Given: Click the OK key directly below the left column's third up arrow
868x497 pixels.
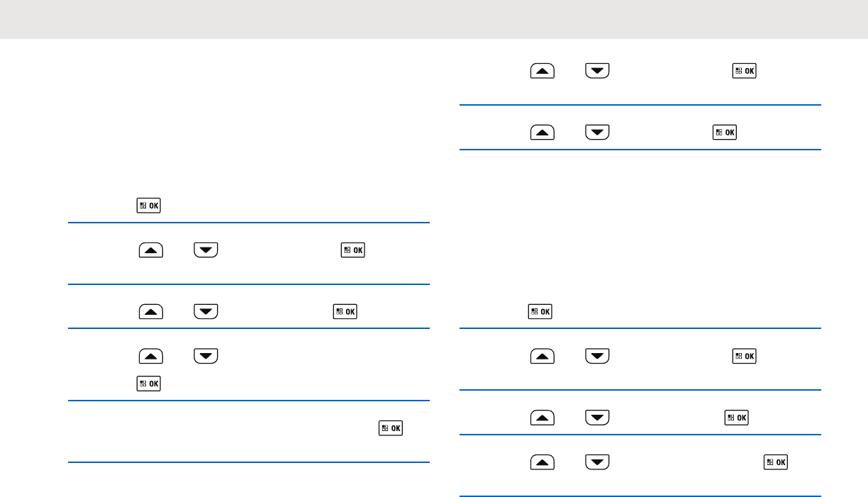Looking at the screenshot, I should point(150,384).
